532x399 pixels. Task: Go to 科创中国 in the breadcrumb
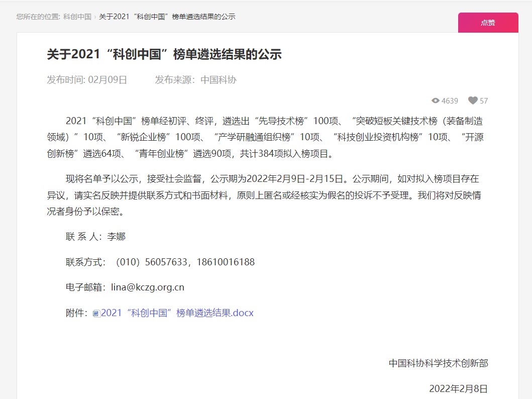77,17
